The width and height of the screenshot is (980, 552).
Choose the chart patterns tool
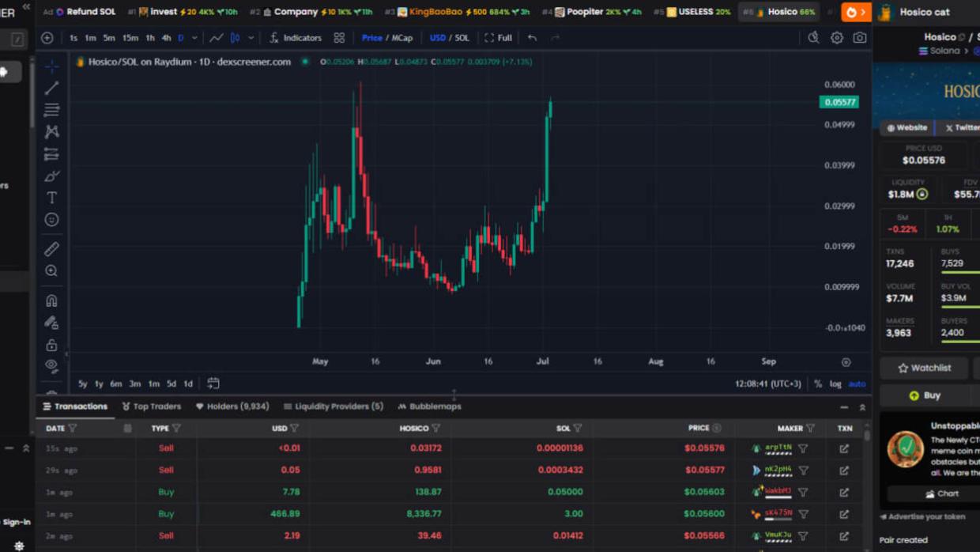pyautogui.click(x=51, y=131)
